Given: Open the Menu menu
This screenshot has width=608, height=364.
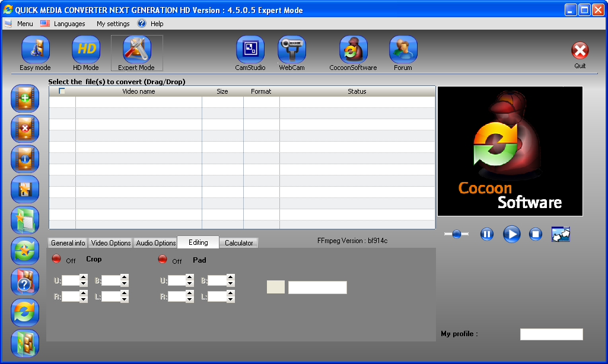Looking at the screenshot, I should pos(25,24).
